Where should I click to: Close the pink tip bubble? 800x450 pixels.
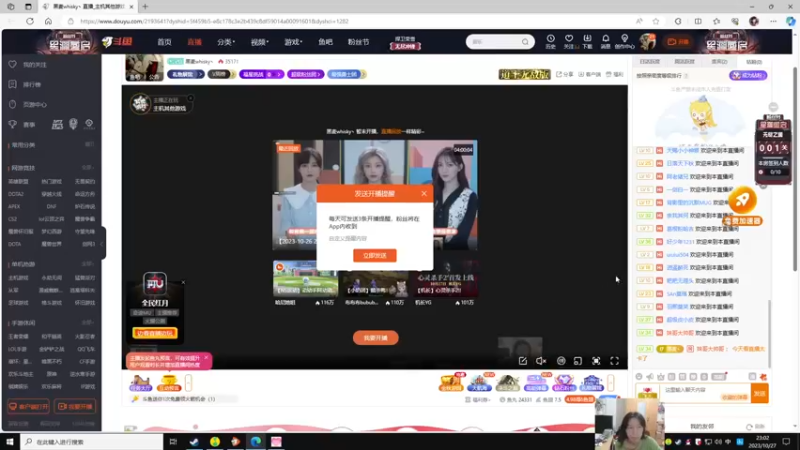(x=206, y=358)
